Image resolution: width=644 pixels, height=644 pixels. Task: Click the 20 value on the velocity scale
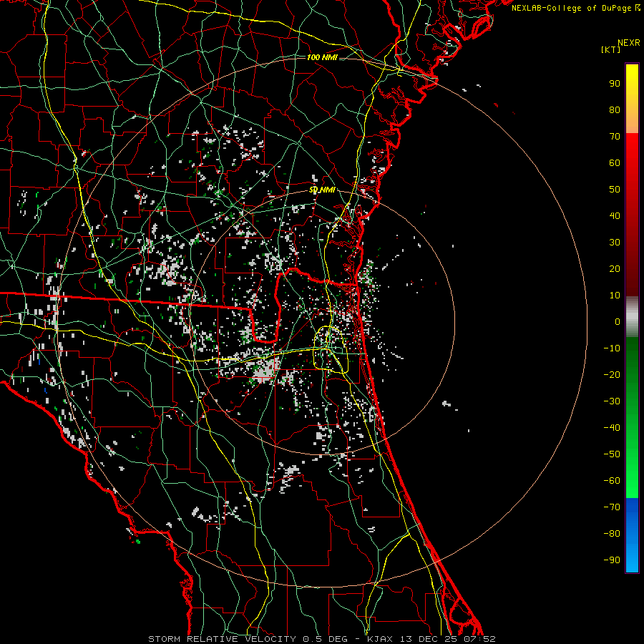[615, 268]
